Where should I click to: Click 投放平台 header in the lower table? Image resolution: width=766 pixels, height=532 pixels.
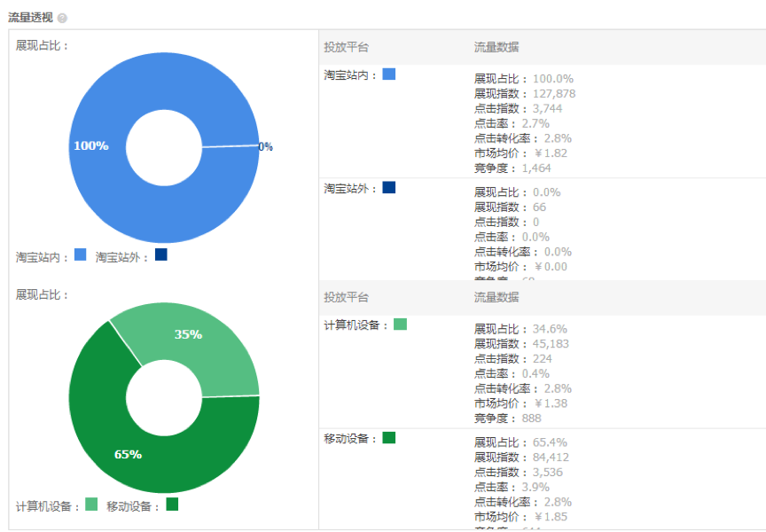pyautogui.click(x=346, y=298)
